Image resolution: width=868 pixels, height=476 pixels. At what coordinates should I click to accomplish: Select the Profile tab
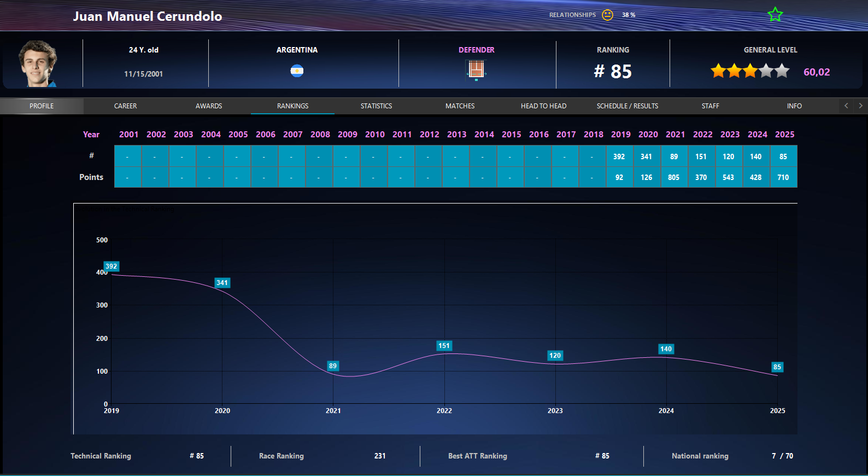point(42,106)
